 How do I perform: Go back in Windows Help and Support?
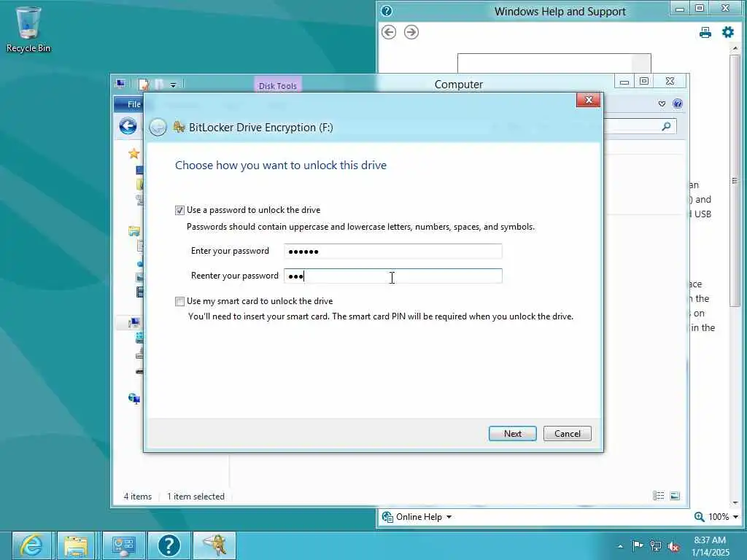click(389, 32)
